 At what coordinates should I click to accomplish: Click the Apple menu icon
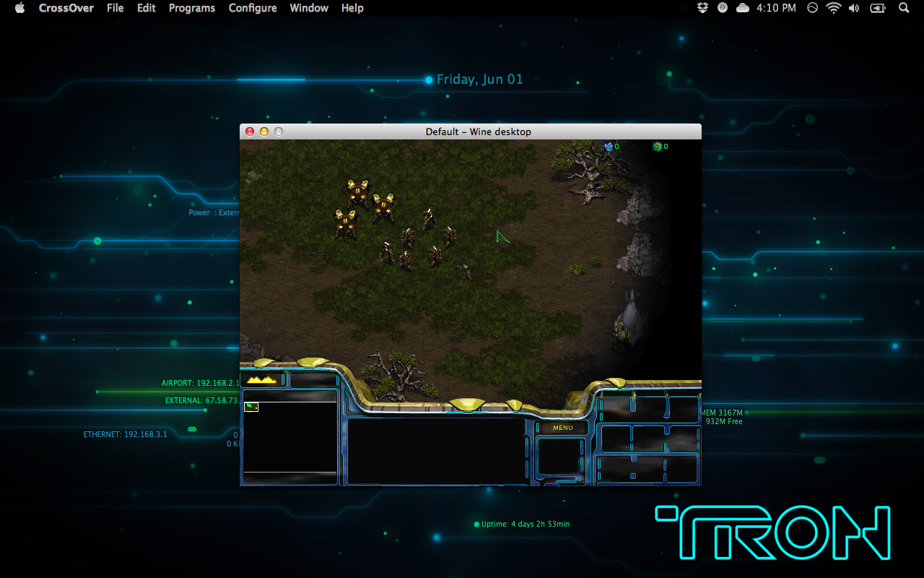pos(19,8)
